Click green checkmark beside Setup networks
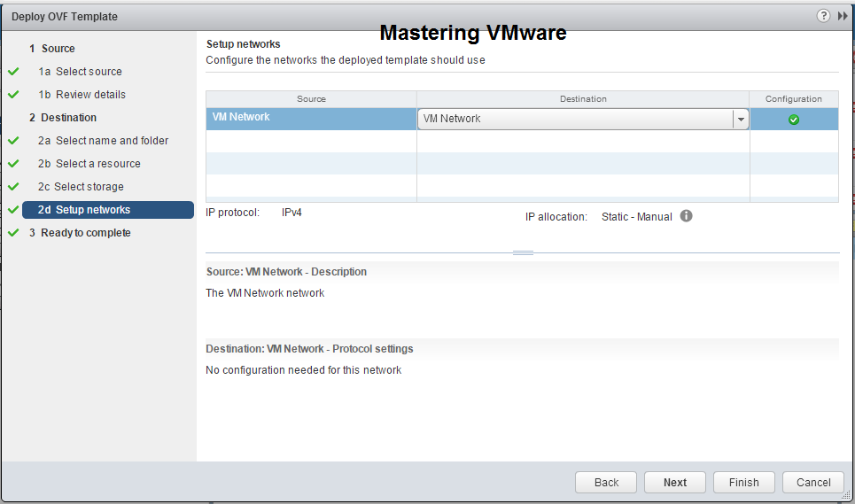Screen dimensions: 855x504 [x=13, y=210]
